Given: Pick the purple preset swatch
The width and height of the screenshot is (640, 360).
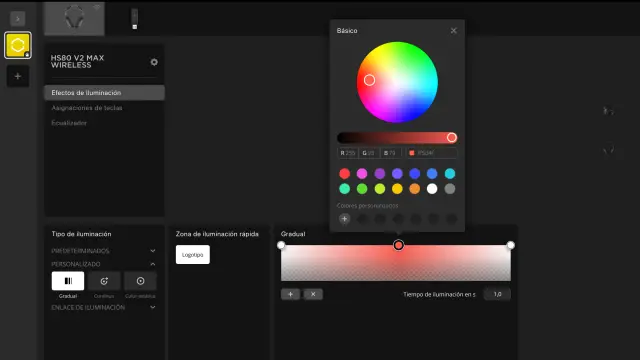Looking at the screenshot, I should coord(380,173).
